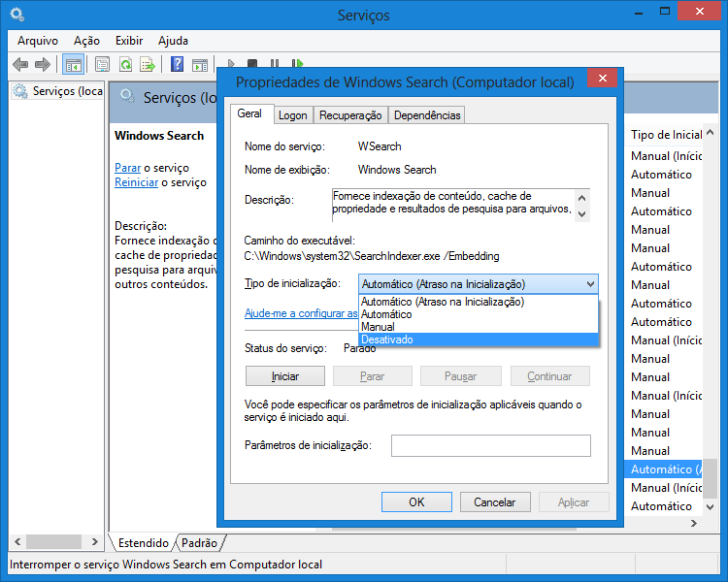
Task: Select the highlighted Automático (A row in list
Action: 664,469
